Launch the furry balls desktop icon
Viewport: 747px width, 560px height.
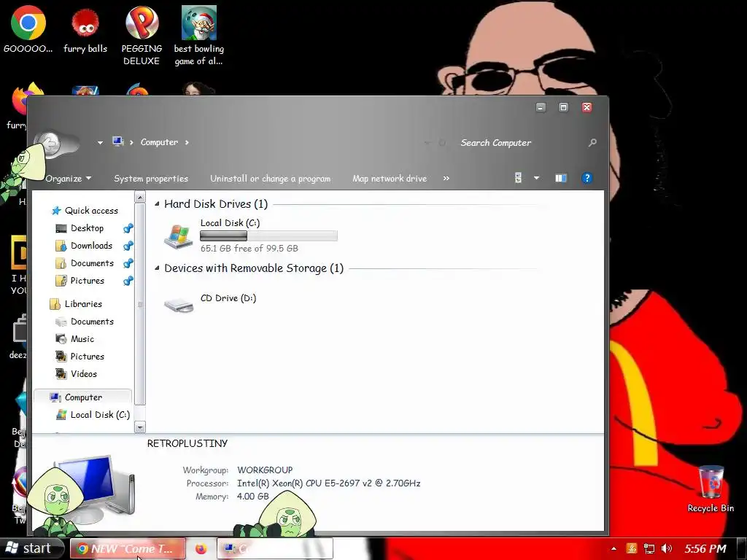click(85, 29)
